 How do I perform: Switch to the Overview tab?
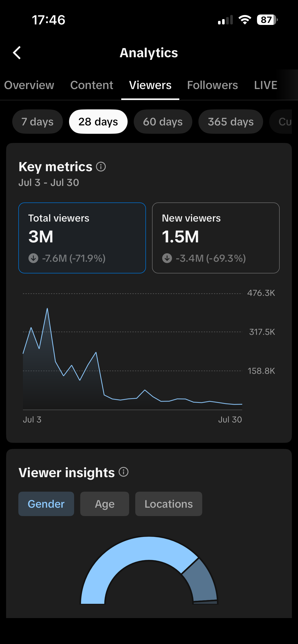(29, 85)
